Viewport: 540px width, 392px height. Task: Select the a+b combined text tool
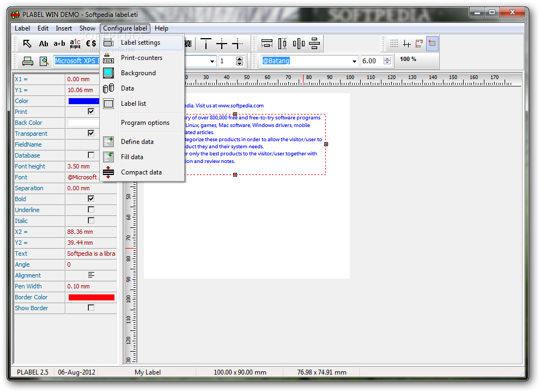[x=59, y=44]
